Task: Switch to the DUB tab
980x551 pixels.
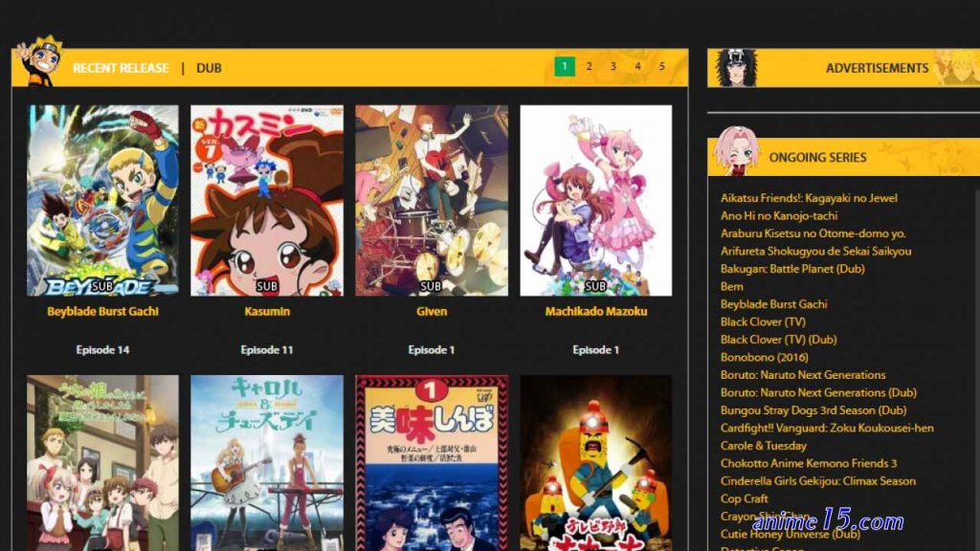Action: 209,68
